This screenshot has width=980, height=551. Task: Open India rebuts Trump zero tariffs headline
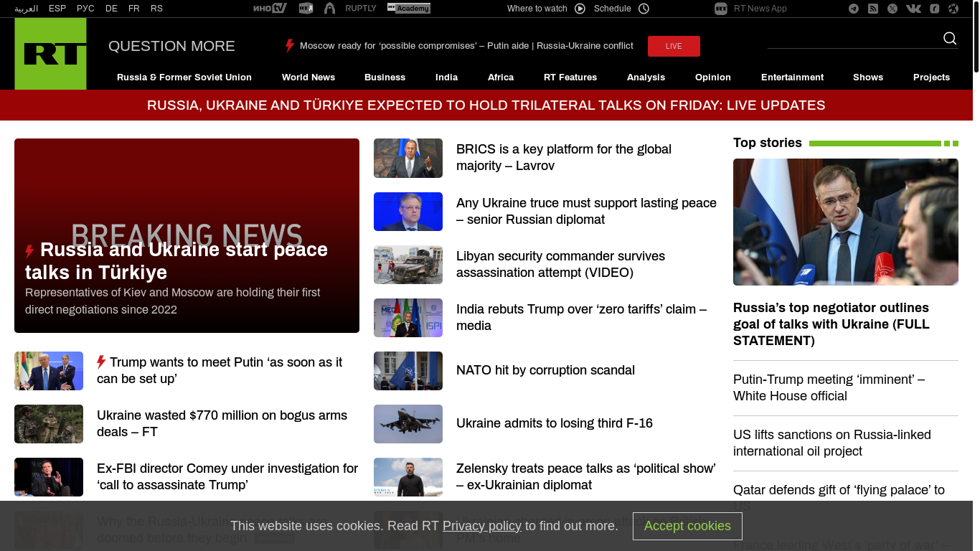[581, 317]
